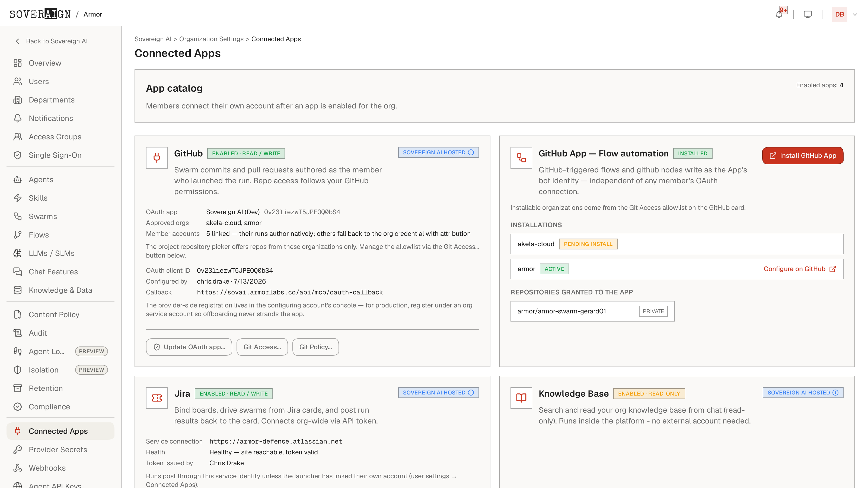The image size is (868, 488).
Task: Click Update OAuth app button
Action: pyautogui.click(x=189, y=347)
